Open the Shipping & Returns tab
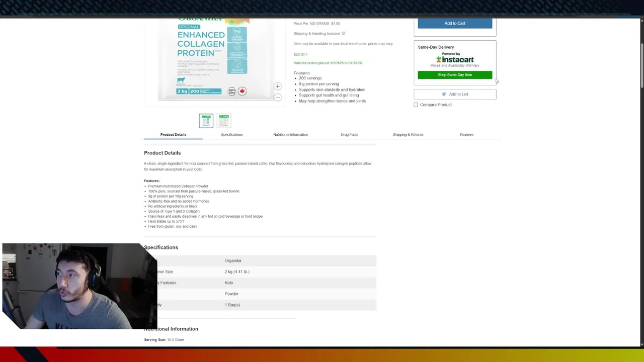This screenshot has height=362, width=644. (x=408, y=134)
